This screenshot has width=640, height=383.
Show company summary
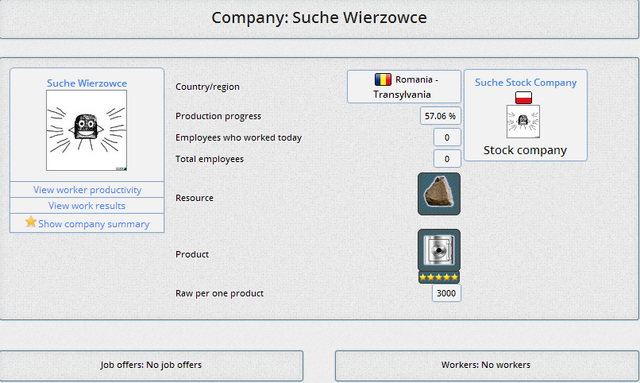click(x=93, y=224)
